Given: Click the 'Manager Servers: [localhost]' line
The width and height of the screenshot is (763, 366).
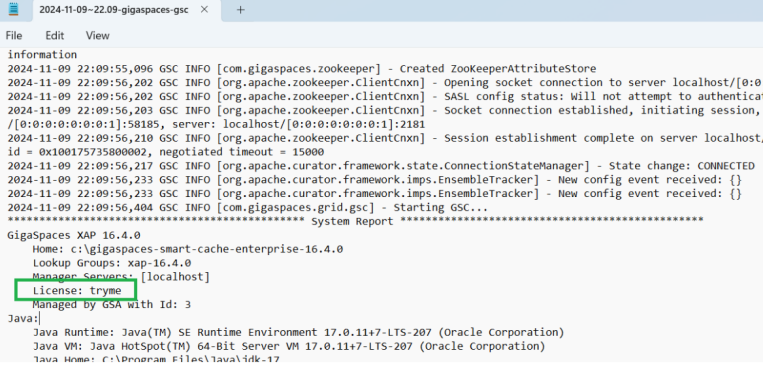Looking at the screenshot, I should [x=121, y=277].
